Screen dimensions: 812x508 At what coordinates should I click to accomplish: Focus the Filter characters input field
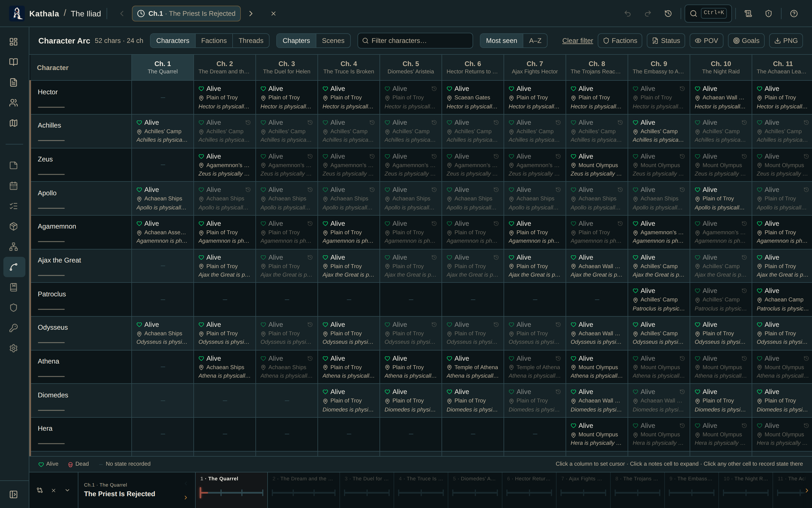point(415,41)
